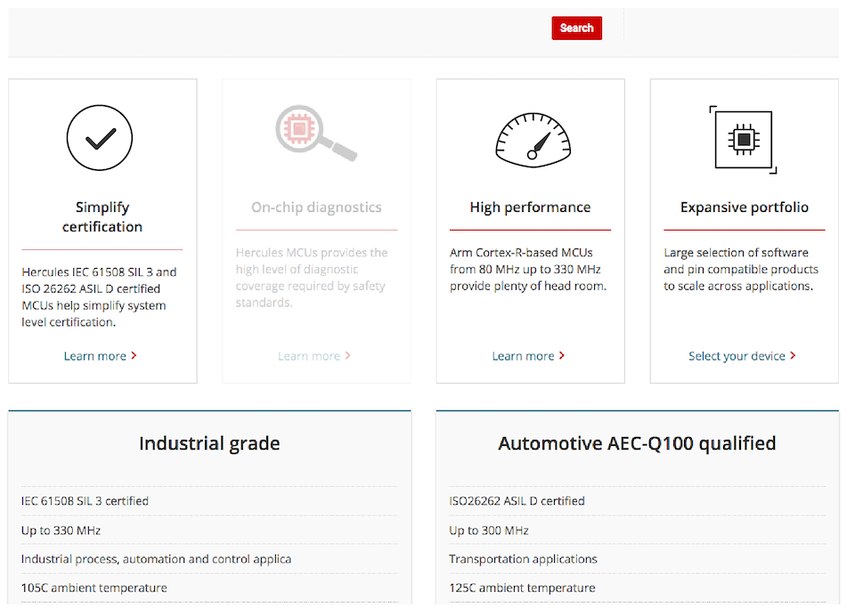Viewport: 855px width, 616px height.
Task: Click the Industrial grade section heading
Action: click(209, 443)
